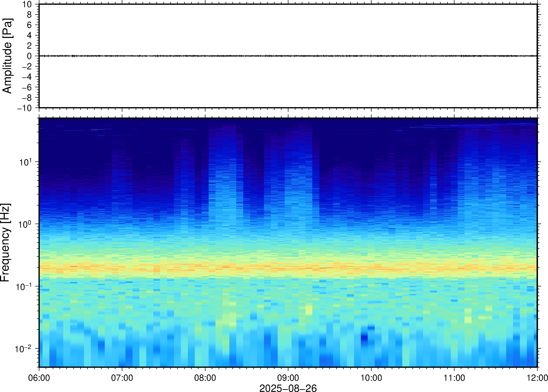
Task: Select the 12:00 time tick label
Action: click(x=537, y=378)
